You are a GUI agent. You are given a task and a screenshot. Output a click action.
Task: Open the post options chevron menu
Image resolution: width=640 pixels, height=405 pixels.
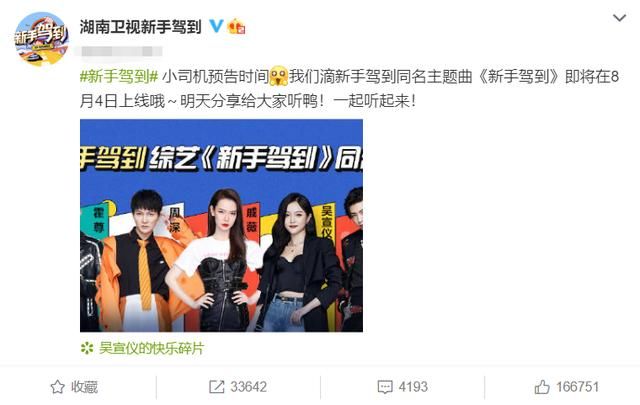click(x=619, y=18)
